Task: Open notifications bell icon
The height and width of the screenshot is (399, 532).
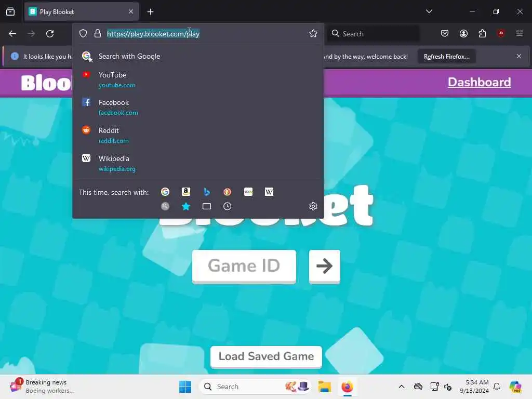Action: click(x=497, y=387)
